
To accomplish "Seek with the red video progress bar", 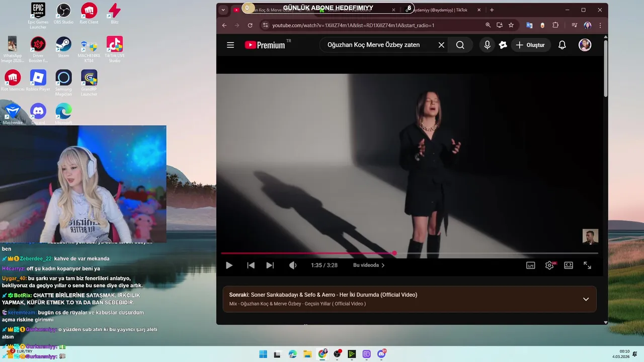I will 410,253.
